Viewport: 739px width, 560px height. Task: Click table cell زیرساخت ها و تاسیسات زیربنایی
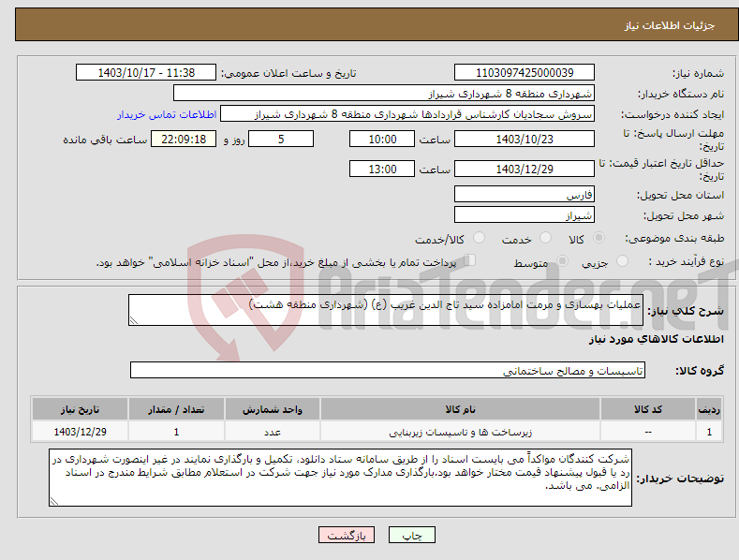point(460,432)
